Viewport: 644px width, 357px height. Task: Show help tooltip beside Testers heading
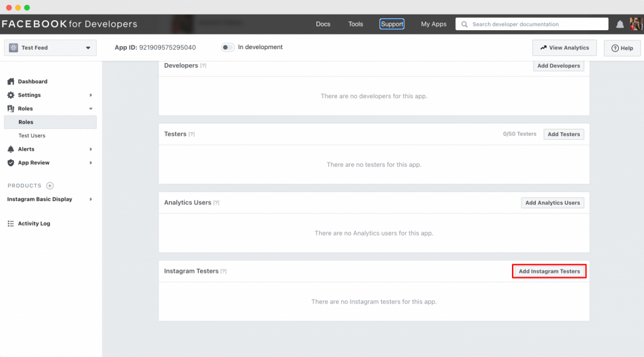191,134
